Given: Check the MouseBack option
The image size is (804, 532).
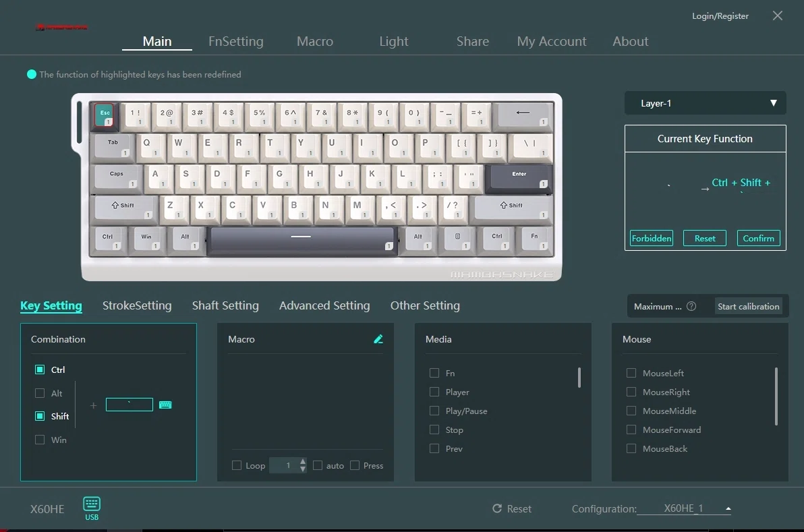Looking at the screenshot, I should click(x=631, y=448).
